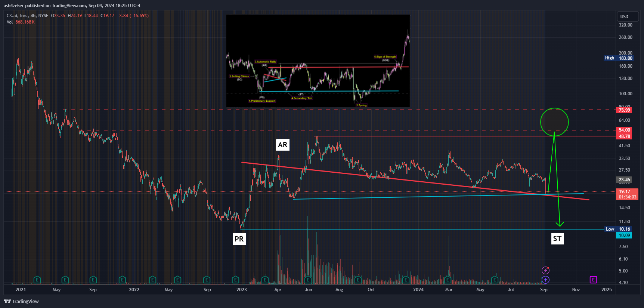Click the earnings E marker above Sep 2022 label
This screenshot has height=308, width=644.
[207, 280]
